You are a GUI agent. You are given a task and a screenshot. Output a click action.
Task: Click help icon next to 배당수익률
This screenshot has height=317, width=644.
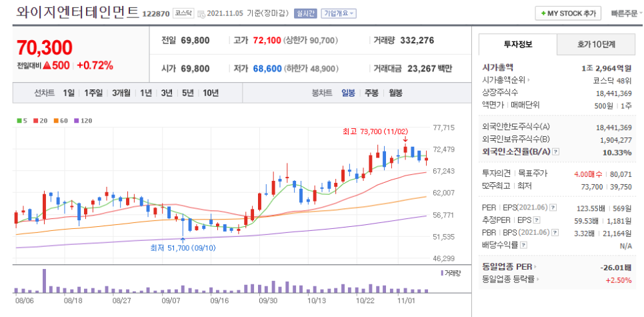click(523, 246)
